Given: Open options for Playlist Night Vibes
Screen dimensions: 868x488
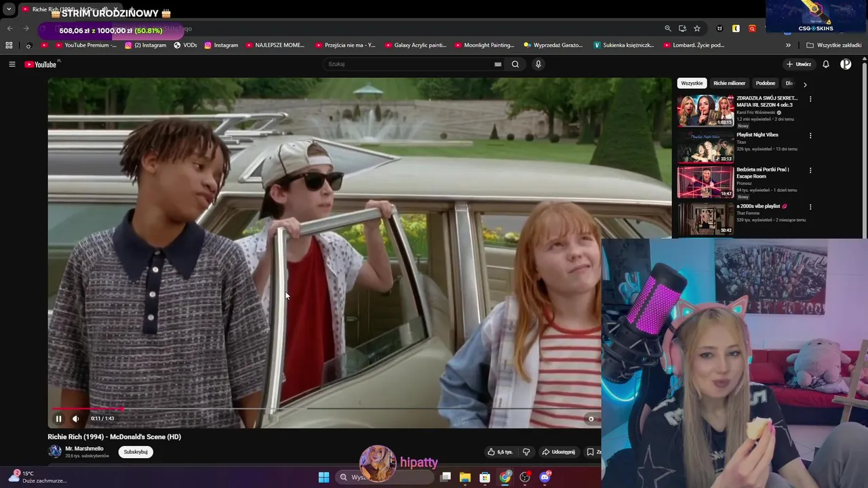Looking at the screenshot, I should coord(810,136).
